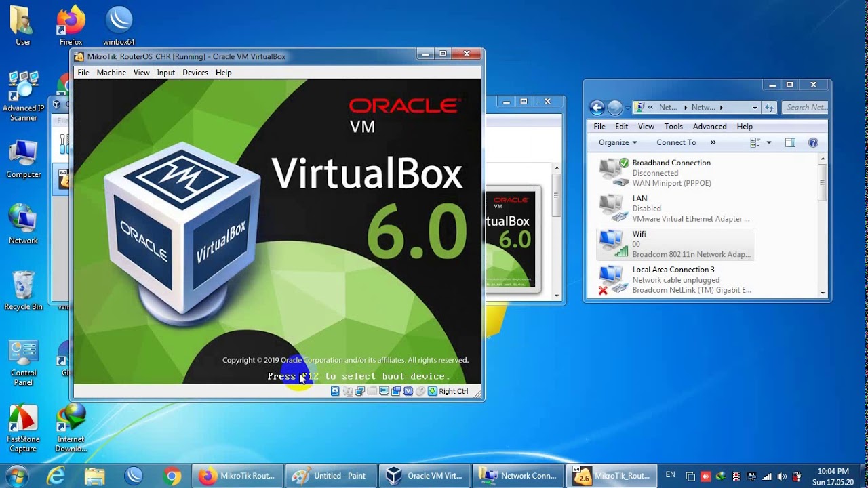This screenshot has height=488, width=868.
Task: Click the recording icon in VirtualBox status bar
Action: (396, 391)
